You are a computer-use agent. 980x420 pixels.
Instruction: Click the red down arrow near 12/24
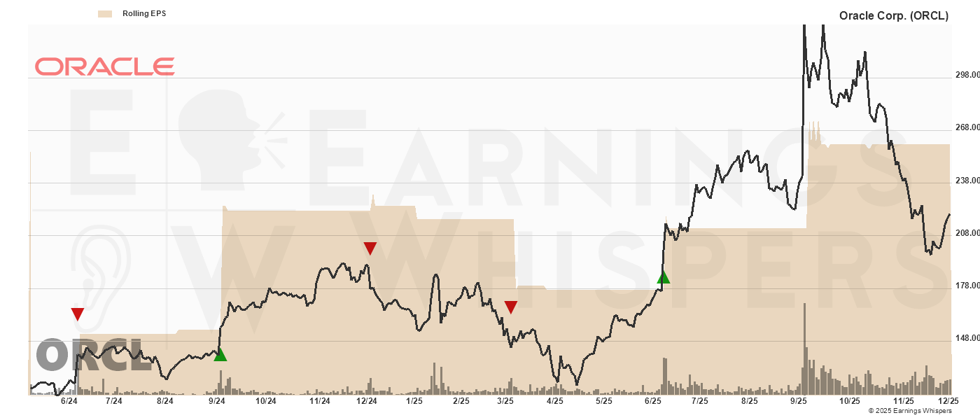point(370,248)
